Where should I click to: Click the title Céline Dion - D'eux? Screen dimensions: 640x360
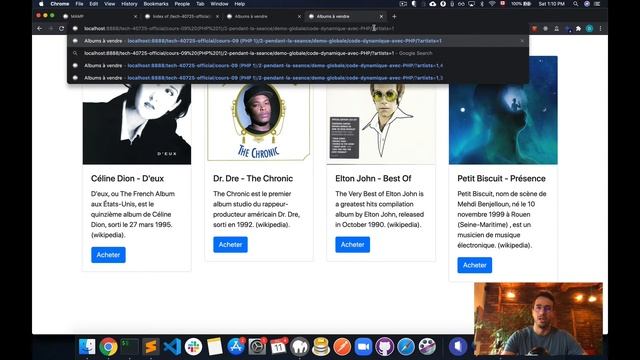pos(127,178)
